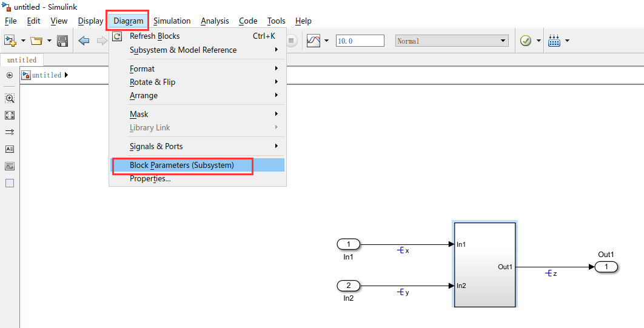644x328 pixels.
Task: Select the Out1 outport block
Action: [606, 267]
